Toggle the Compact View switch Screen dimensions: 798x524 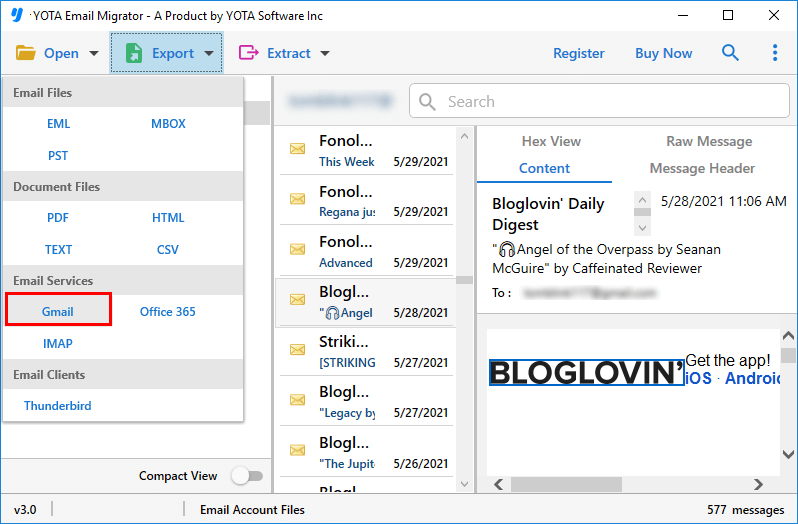tap(247, 476)
